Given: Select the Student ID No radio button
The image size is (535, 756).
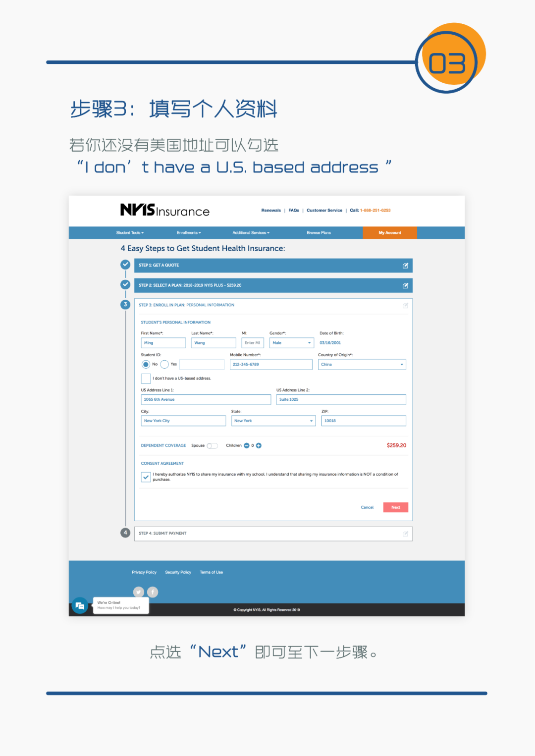Looking at the screenshot, I should click(146, 364).
